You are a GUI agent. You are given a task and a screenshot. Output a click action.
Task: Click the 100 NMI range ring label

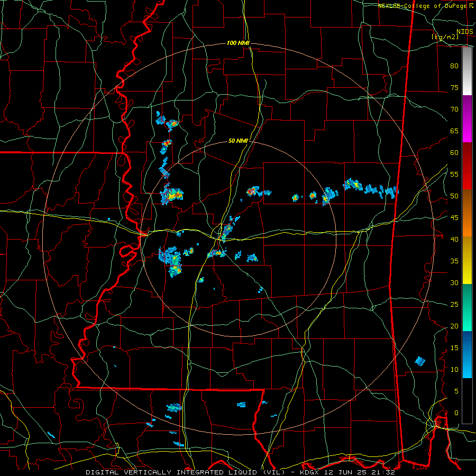[238, 43]
